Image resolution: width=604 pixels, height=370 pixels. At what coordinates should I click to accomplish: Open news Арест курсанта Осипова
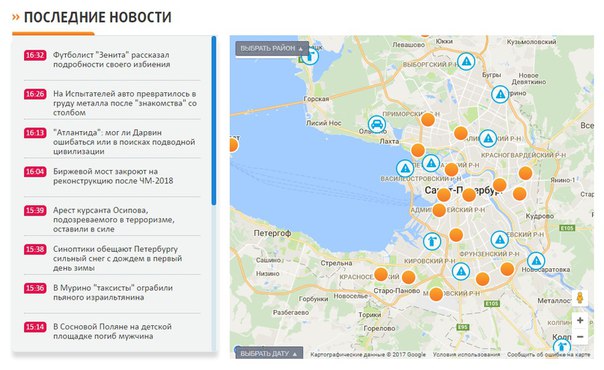114,219
